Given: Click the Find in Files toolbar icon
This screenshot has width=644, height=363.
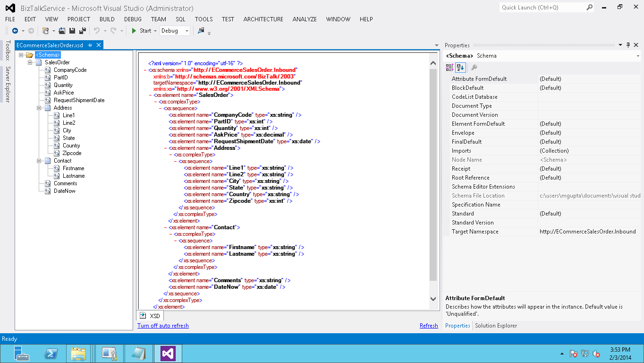Looking at the screenshot, I should tap(201, 31).
